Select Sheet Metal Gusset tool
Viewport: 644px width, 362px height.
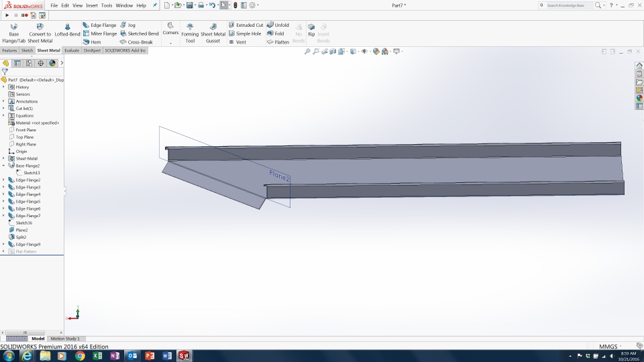tap(213, 34)
